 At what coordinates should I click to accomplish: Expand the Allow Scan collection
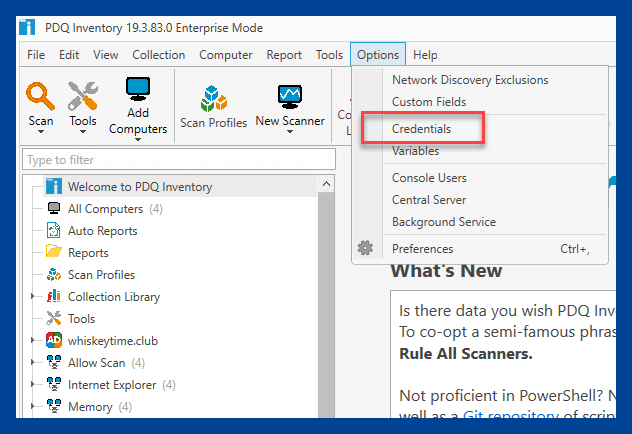(x=33, y=362)
